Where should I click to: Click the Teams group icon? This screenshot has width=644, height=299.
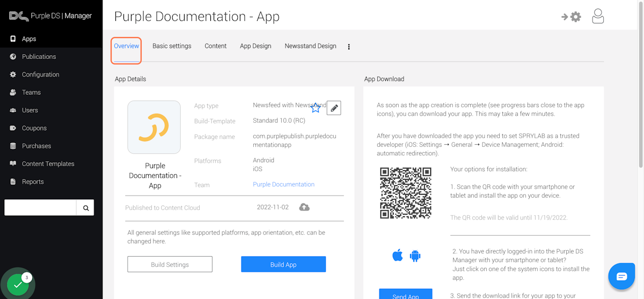tap(13, 92)
